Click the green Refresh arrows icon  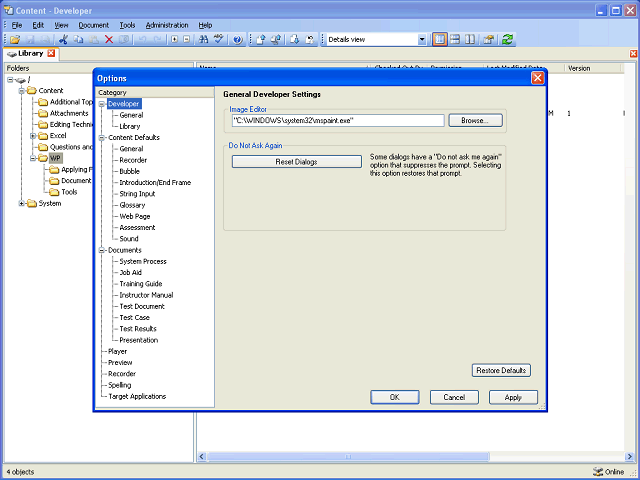pos(507,40)
